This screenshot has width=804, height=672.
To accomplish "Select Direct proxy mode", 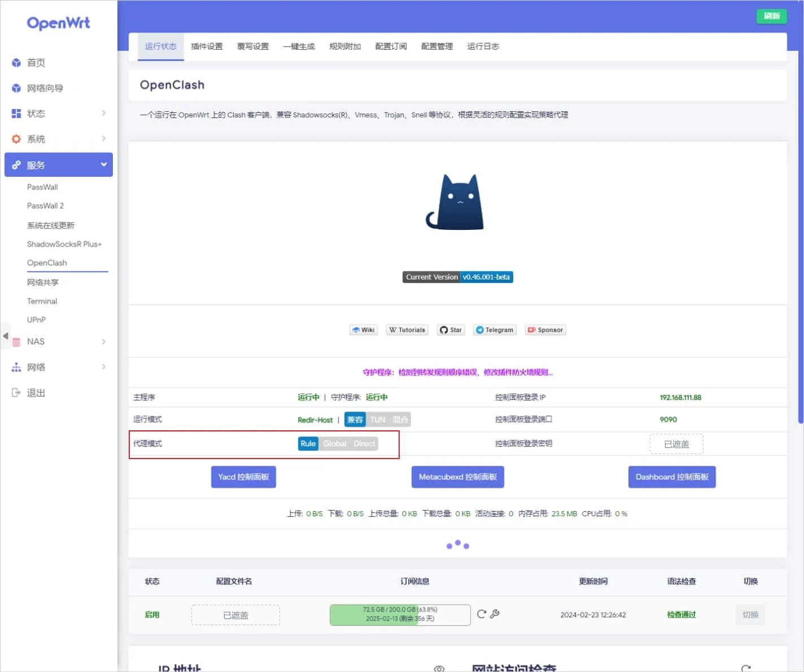I will pyautogui.click(x=364, y=444).
